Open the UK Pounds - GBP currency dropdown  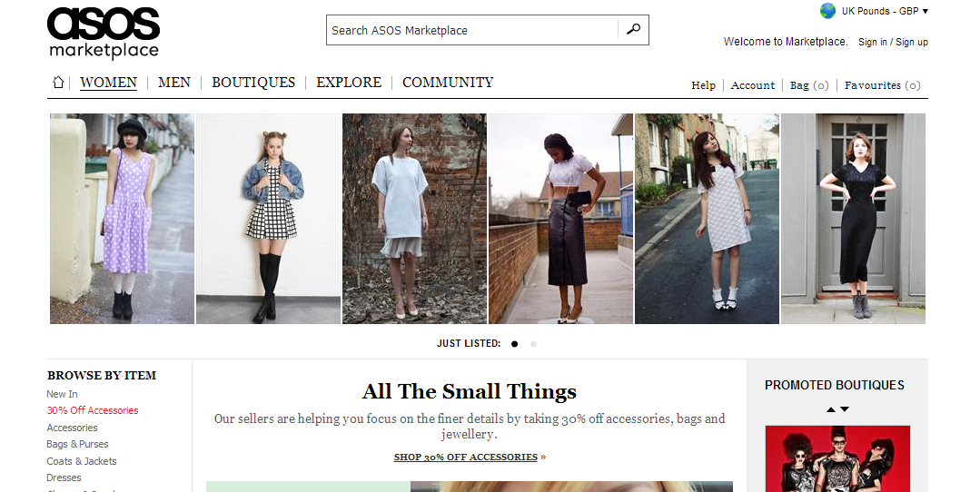point(885,12)
